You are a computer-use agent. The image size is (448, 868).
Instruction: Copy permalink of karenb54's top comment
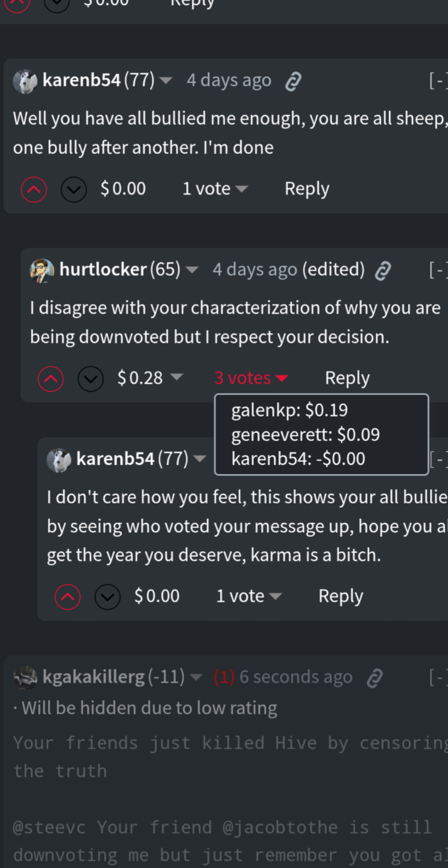(293, 81)
